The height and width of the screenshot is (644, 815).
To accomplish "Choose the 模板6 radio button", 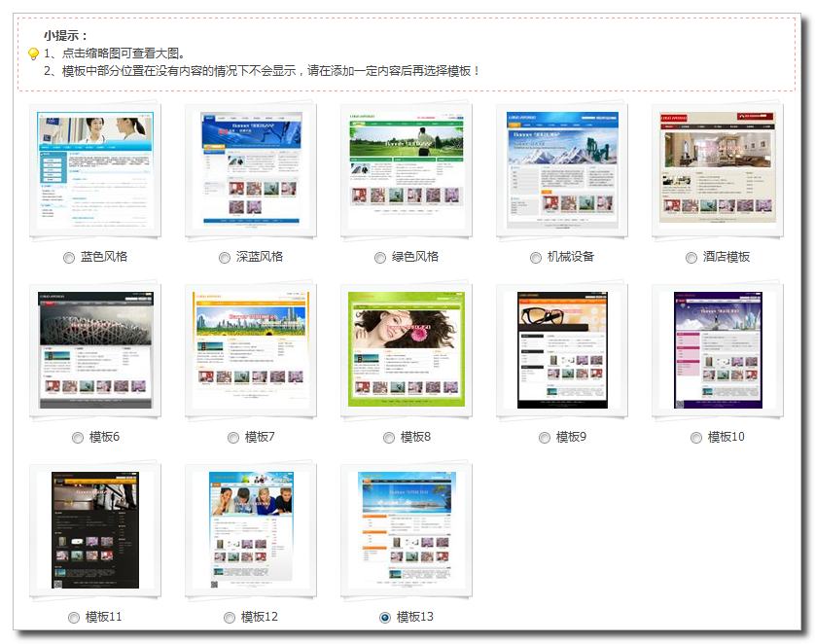I will 78,438.
